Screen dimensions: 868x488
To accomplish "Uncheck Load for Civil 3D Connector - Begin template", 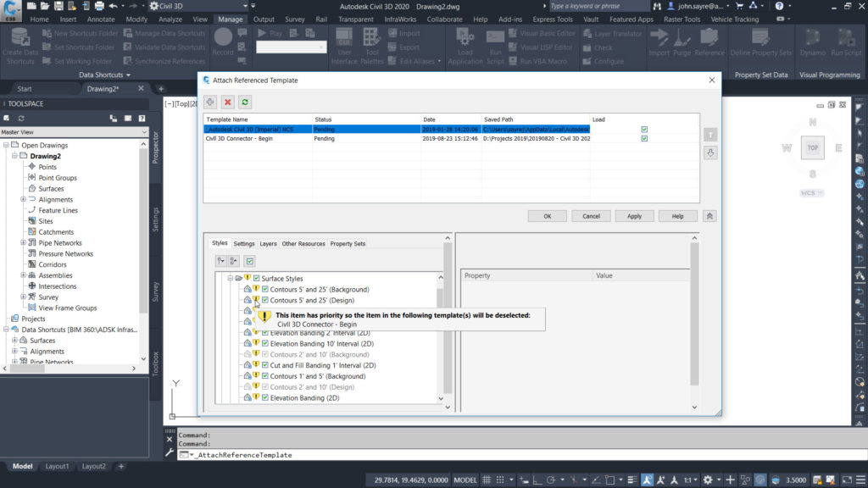I will (644, 138).
